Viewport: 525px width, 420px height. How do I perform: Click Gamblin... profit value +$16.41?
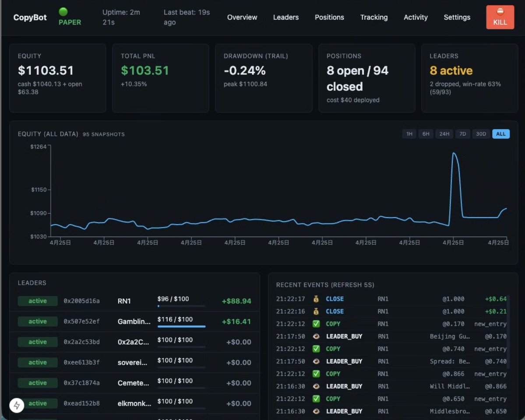pos(236,321)
